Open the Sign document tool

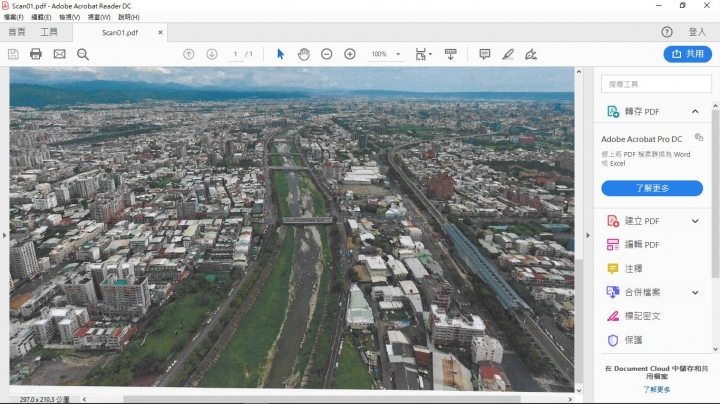coord(531,54)
